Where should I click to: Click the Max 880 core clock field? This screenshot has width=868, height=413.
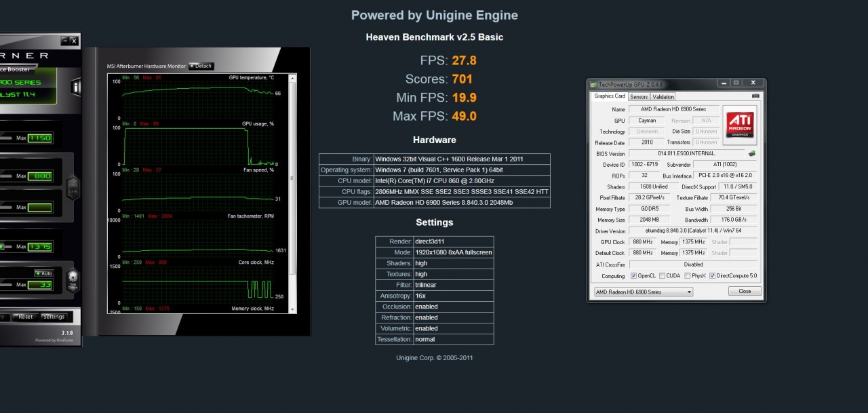pos(40,176)
